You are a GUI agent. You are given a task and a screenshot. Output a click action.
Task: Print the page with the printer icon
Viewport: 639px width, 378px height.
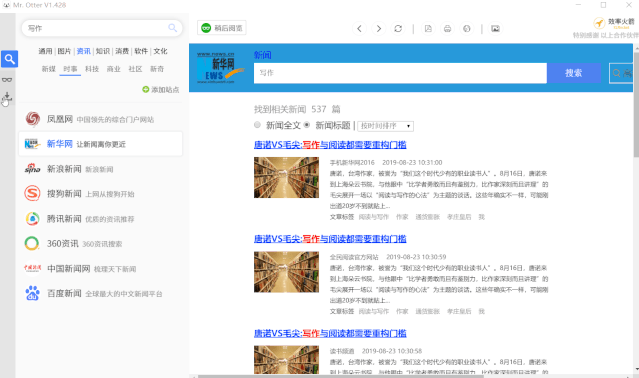pyautogui.click(x=447, y=29)
